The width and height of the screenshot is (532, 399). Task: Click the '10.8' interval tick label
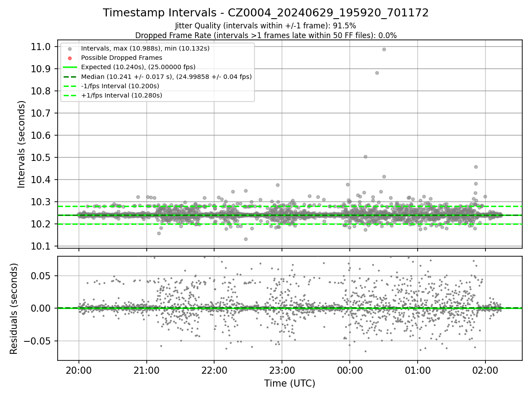42,91
